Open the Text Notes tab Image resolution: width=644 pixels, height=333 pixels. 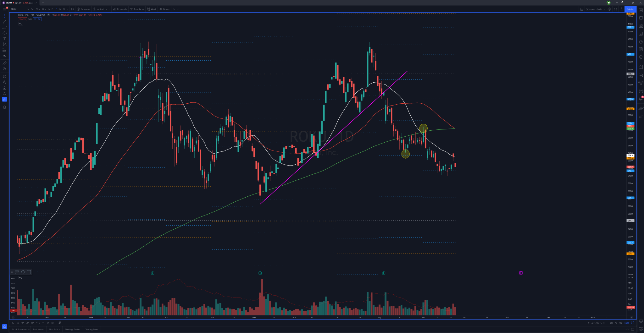(x=38, y=329)
